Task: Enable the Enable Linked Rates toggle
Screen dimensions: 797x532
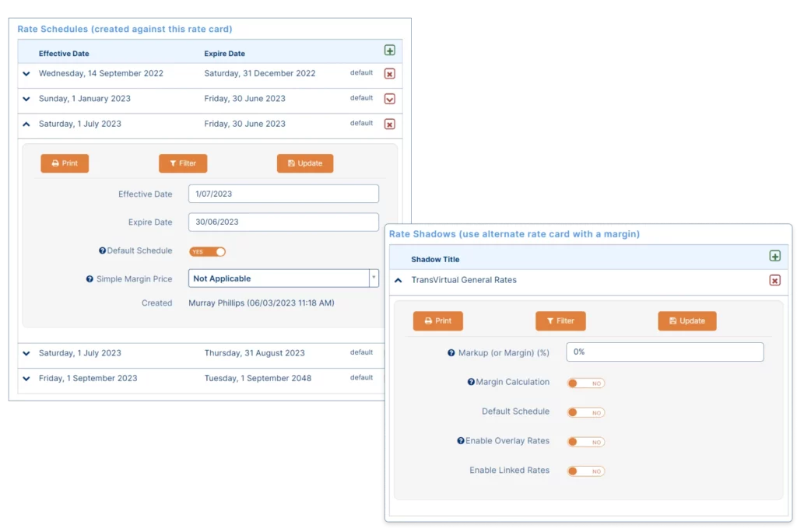Action: point(585,471)
